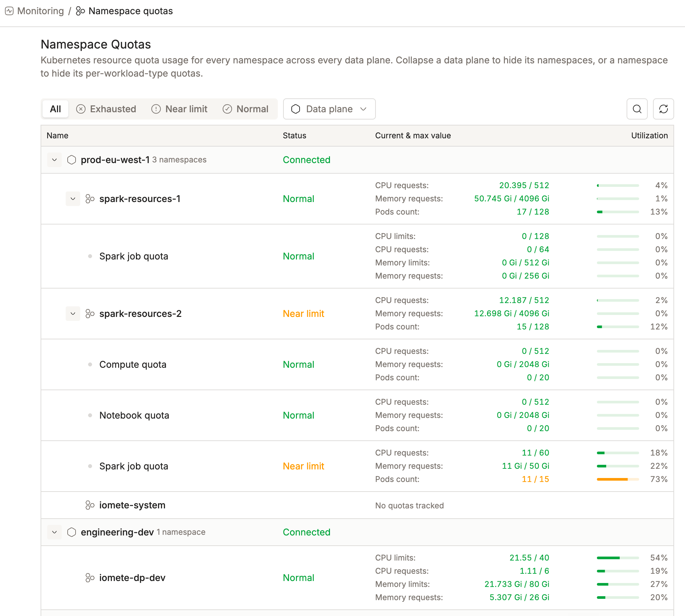Collapse the spark-resources-2 namespace chevron
Image resolution: width=685 pixels, height=616 pixels.
73,314
